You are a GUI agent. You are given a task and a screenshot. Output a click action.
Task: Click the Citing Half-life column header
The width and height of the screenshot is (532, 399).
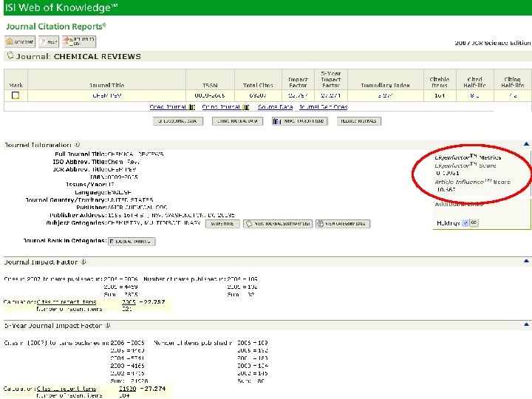pos(512,82)
